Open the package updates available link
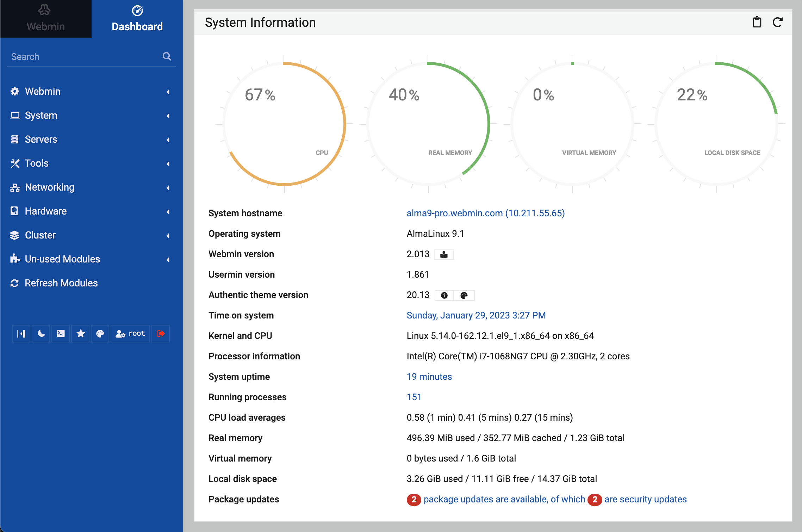802x532 pixels. pyautogui.click(x=504, y=499)
